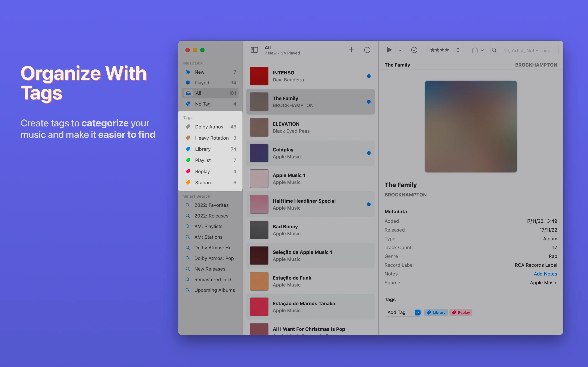
Task: Open the AM: Playlists smart search
Action: tap(208, 226)
